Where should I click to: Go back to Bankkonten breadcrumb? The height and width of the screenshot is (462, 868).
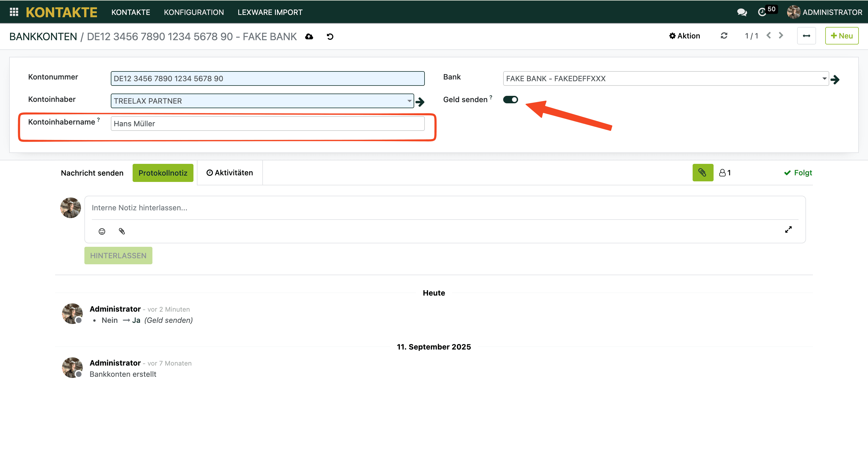[43, 36]
